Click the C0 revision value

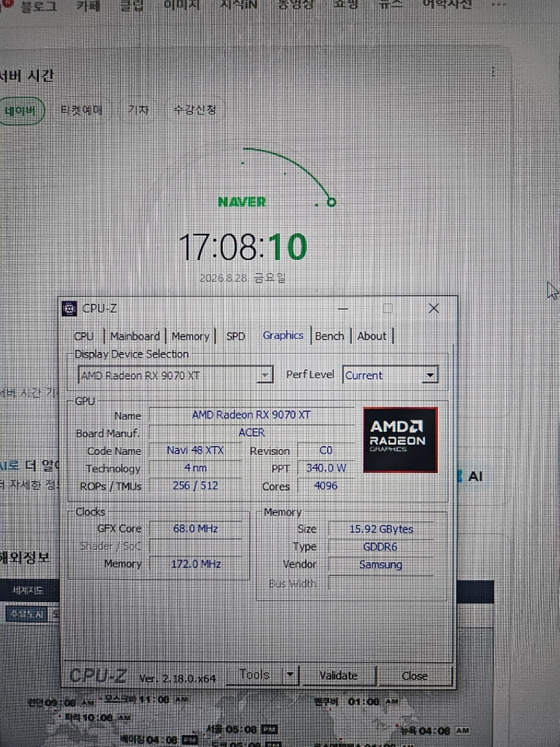coord(326,450)
